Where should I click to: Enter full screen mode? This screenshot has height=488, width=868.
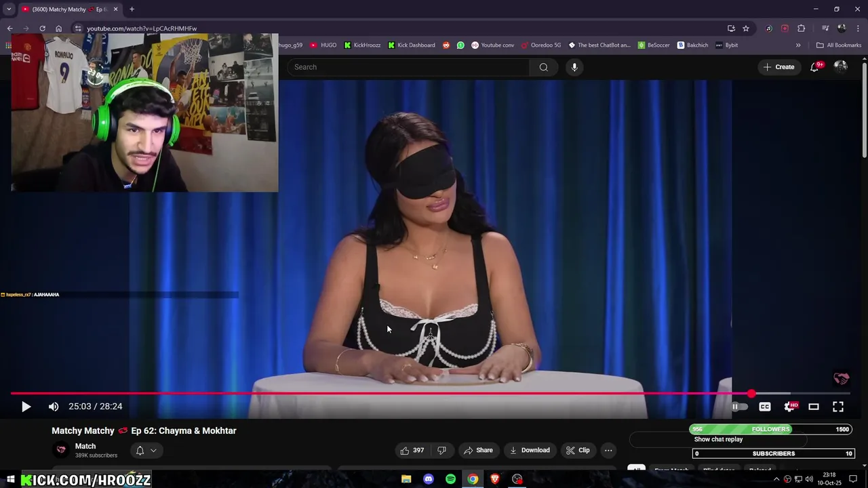click(x=838, y=407)
